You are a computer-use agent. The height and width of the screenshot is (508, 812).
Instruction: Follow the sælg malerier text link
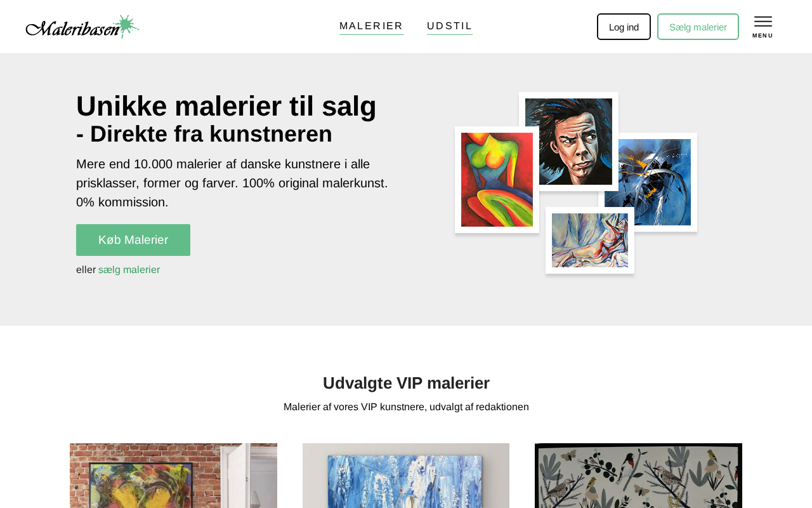tap(129, 270)
